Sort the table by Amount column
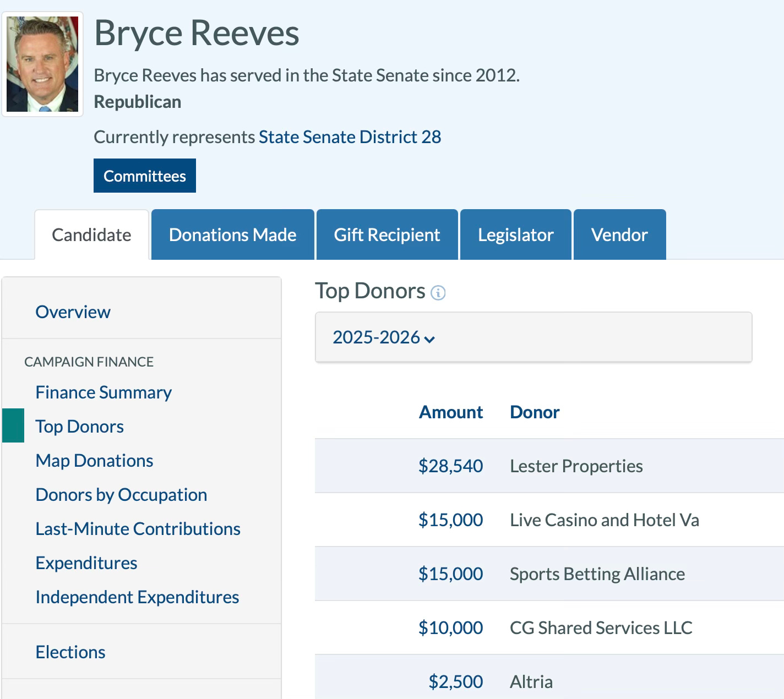Viewport: 784px width, 699px height. click(x=451, y=412)
